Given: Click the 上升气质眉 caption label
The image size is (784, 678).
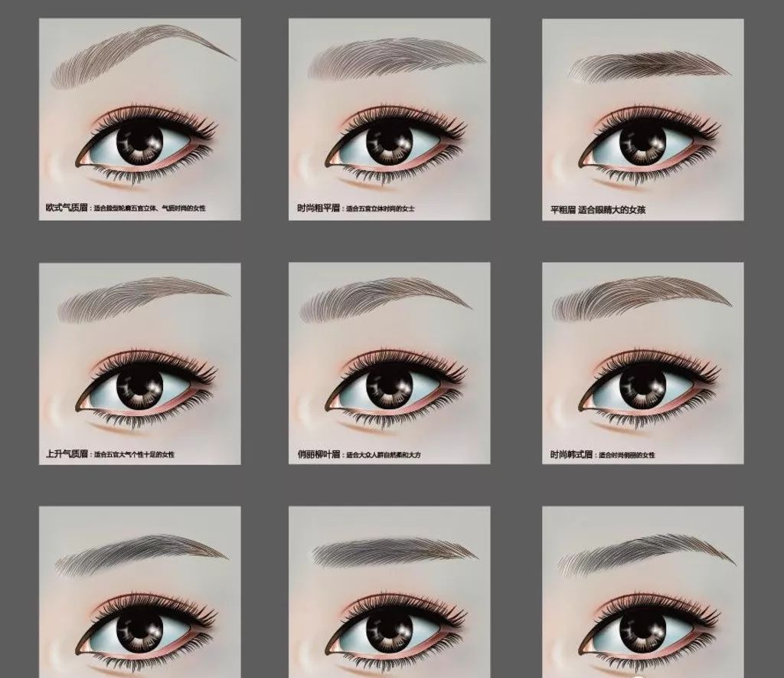Looking at the screenshot, I should tap(68, 454).
